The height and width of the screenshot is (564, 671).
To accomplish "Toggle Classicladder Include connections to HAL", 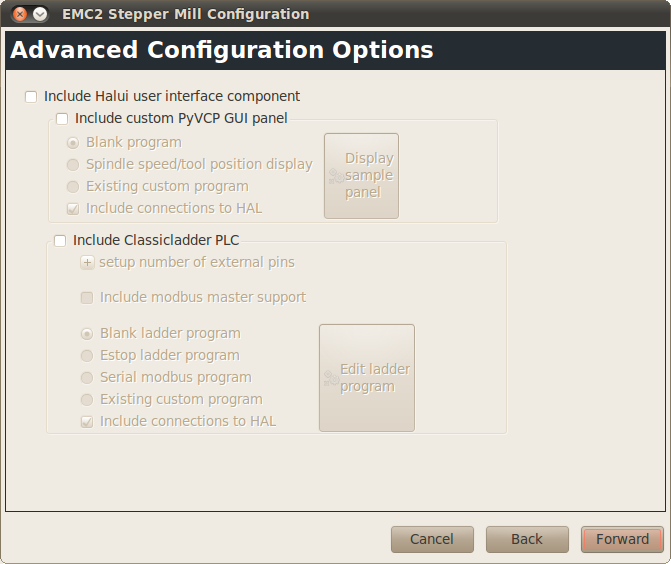I will (x=87, y=422).
